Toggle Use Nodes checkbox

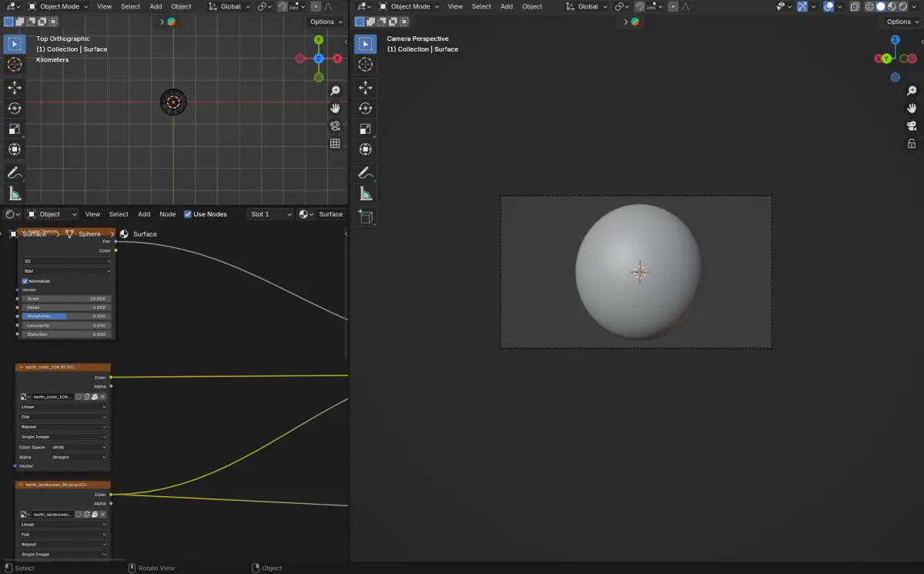(187, 214)
